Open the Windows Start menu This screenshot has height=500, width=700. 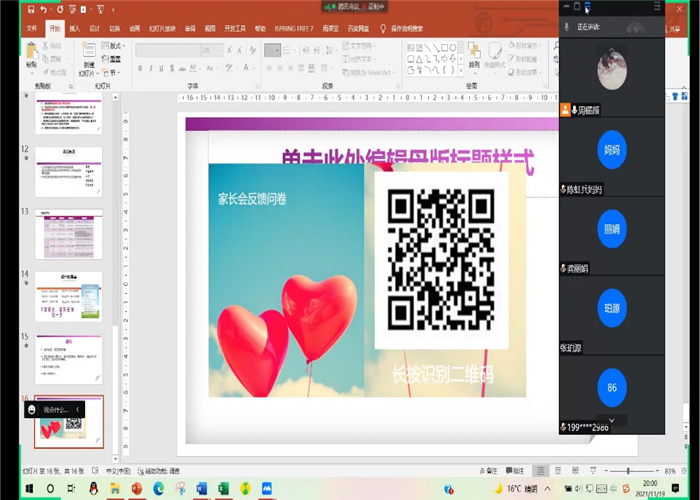tap(29, 488)
